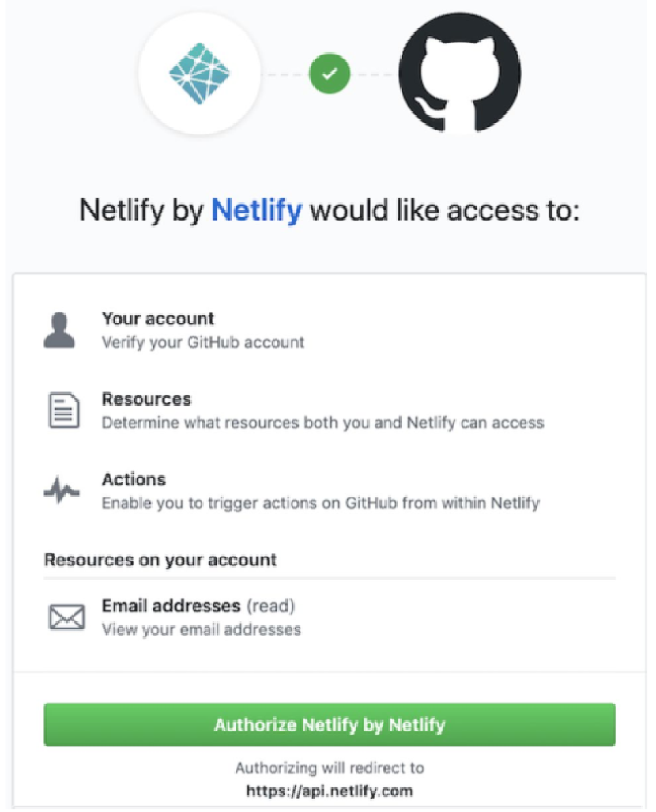Screen dimensions: 656x812
Task: Click the document icon beside Resources
Action: pyautogui.click(x=64, y=410)
